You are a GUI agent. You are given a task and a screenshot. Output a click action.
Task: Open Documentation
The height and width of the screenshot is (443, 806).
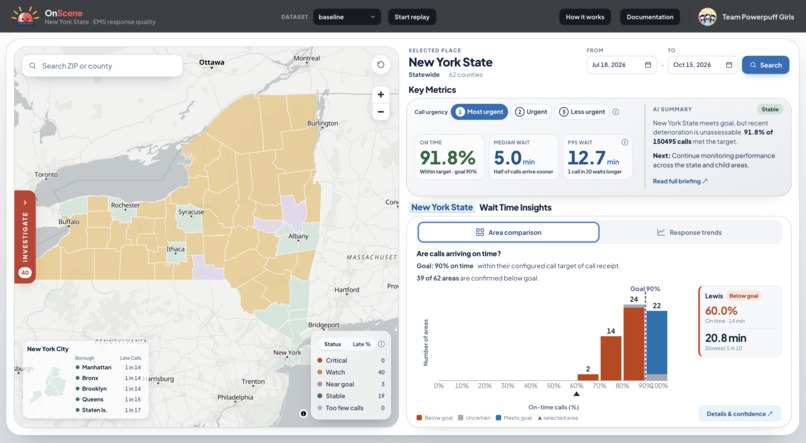coord(650,17)
